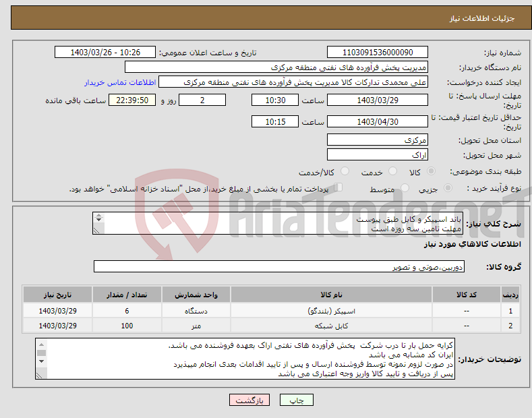Viewport: 532px width, 418px height.
Task: Click unit متر in network cable row
Action: click(x=196, y=326)
